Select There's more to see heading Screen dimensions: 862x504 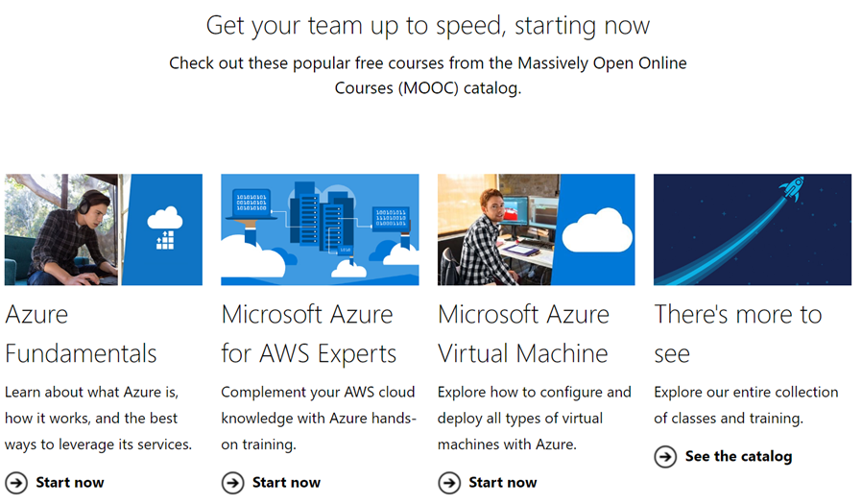click(738, 334)
